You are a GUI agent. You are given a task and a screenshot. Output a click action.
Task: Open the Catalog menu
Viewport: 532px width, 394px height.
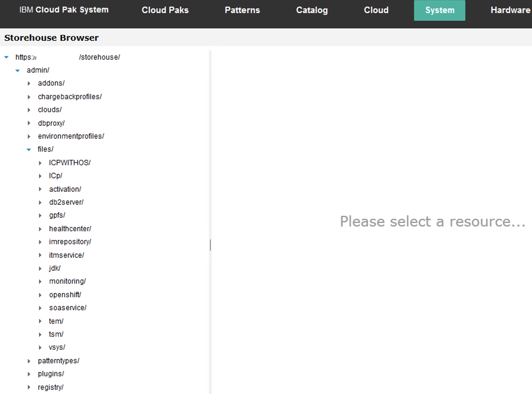coord(312,10)
